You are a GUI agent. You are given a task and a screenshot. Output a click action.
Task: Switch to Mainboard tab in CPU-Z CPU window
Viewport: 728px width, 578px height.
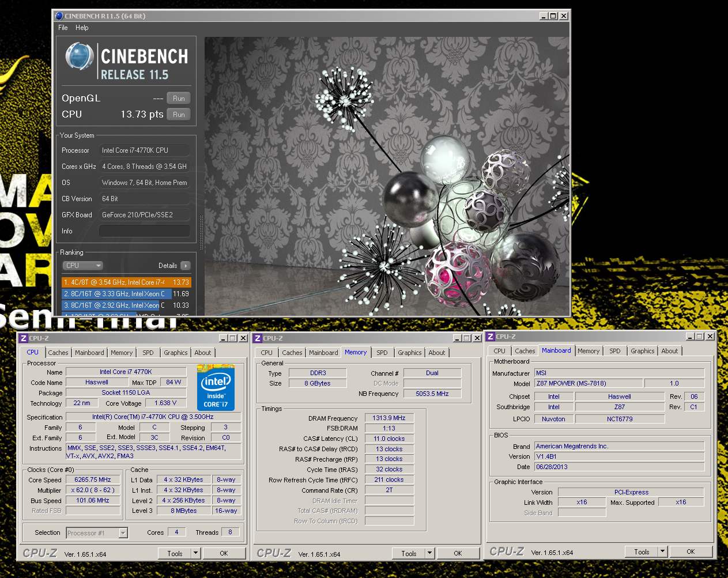[x=89, y=353]
